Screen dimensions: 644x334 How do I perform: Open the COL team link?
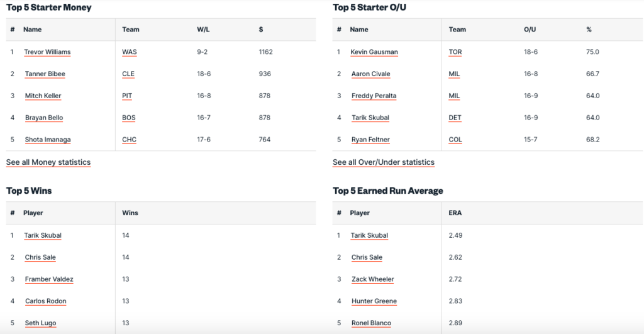[455, 140]
